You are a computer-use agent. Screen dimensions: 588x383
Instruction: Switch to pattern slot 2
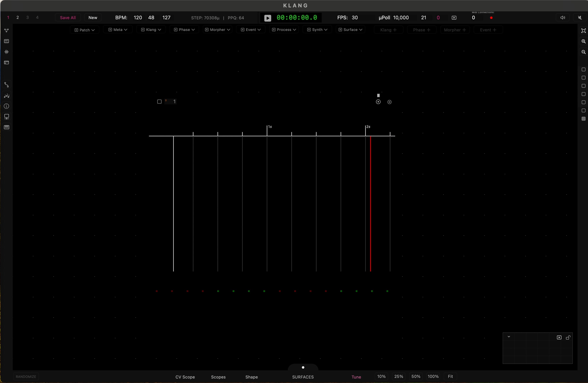17,18
